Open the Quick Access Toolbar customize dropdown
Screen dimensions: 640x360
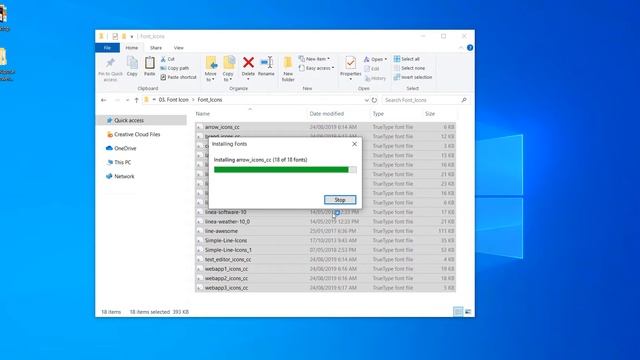tap(132, 37)
